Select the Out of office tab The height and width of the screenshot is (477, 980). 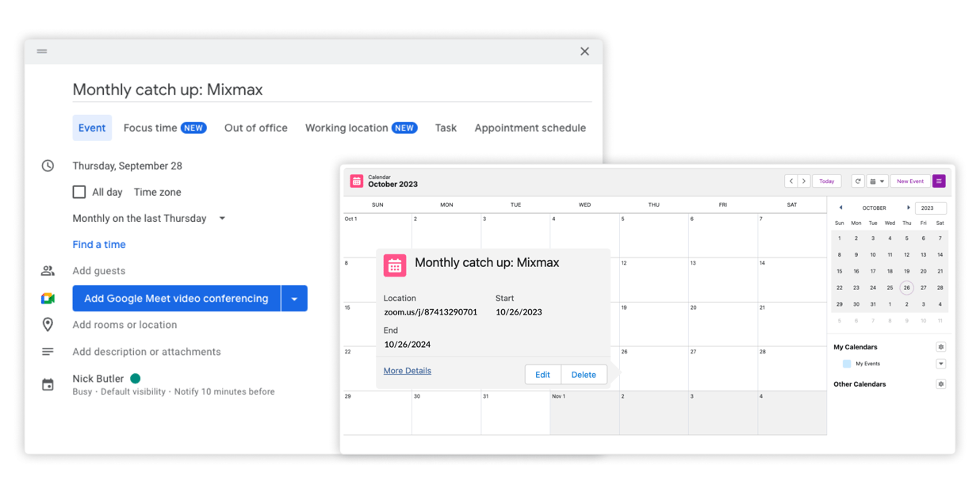(x=255, y=128)
